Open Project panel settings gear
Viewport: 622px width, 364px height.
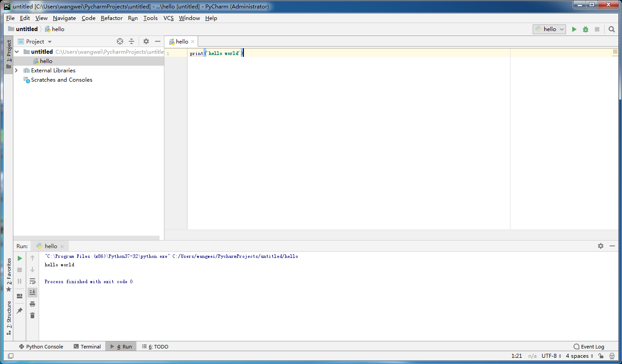(x=146, y=41)
